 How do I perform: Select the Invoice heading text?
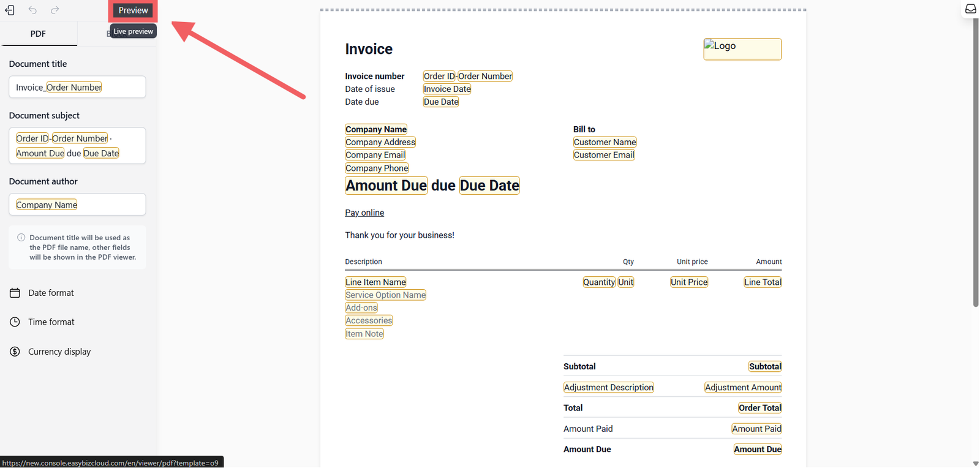click(x=369, y=49)
